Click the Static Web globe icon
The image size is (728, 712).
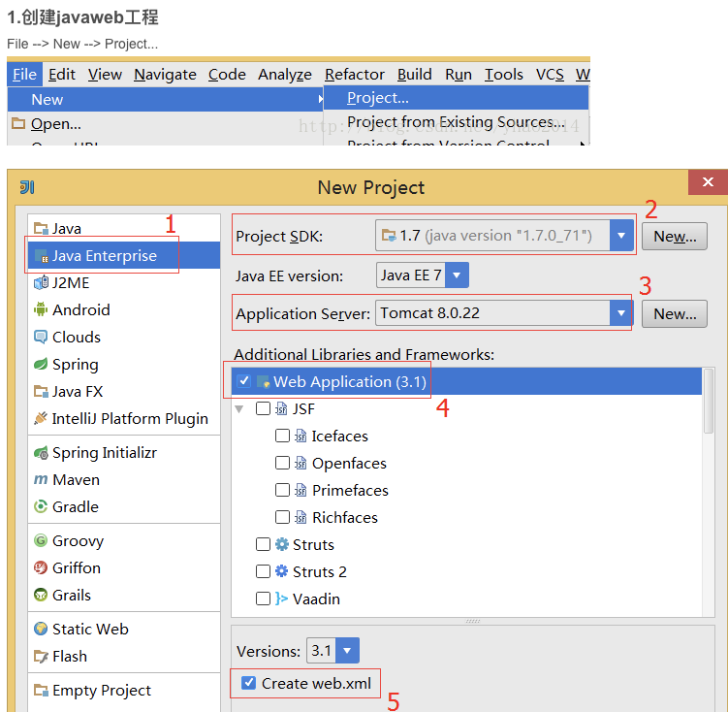41,629
